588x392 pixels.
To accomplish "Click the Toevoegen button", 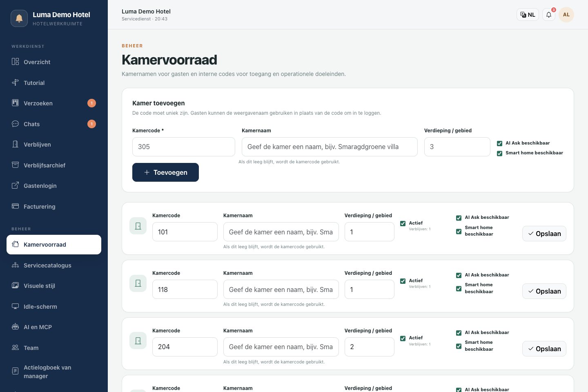I will [165, 172].
